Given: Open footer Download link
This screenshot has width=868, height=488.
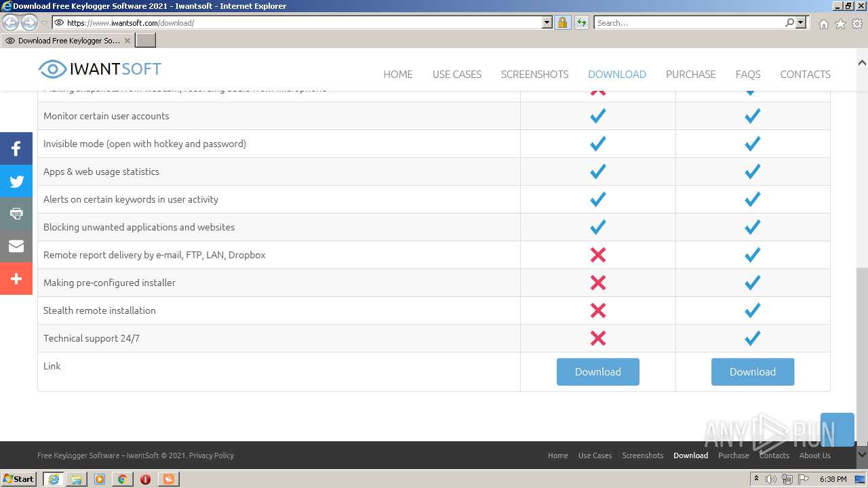Looking at the screenshot, I should pos(691,455).
